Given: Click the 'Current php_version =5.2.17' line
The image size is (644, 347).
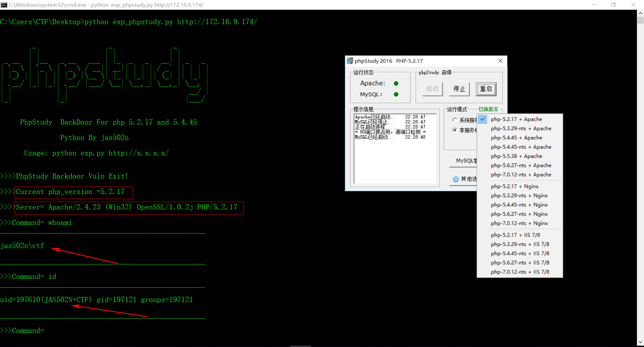Looking at the screenshot, I should point(70,192).
